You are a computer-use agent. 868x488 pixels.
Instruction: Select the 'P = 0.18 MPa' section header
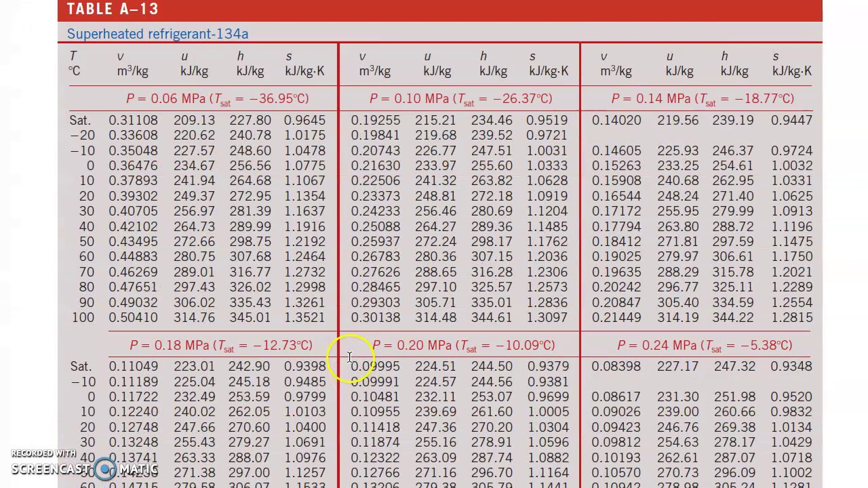[x=221, y=346]
